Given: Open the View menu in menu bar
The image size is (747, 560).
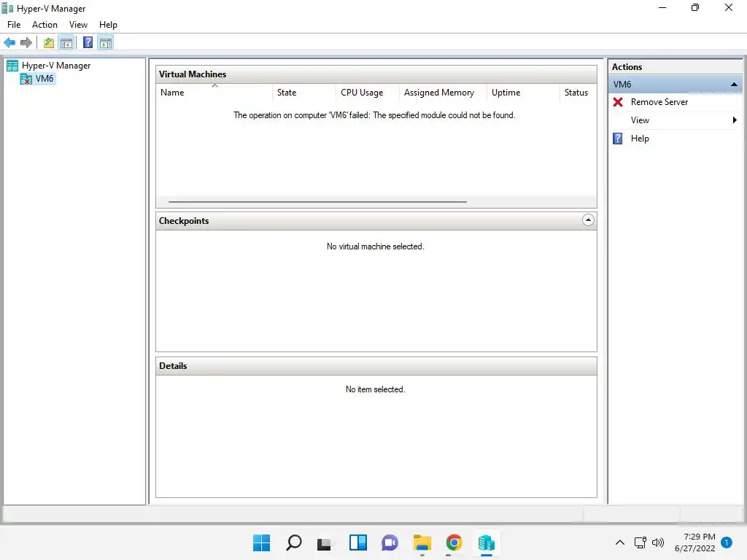Looking at the screenshot, I should tap(78, 25).
